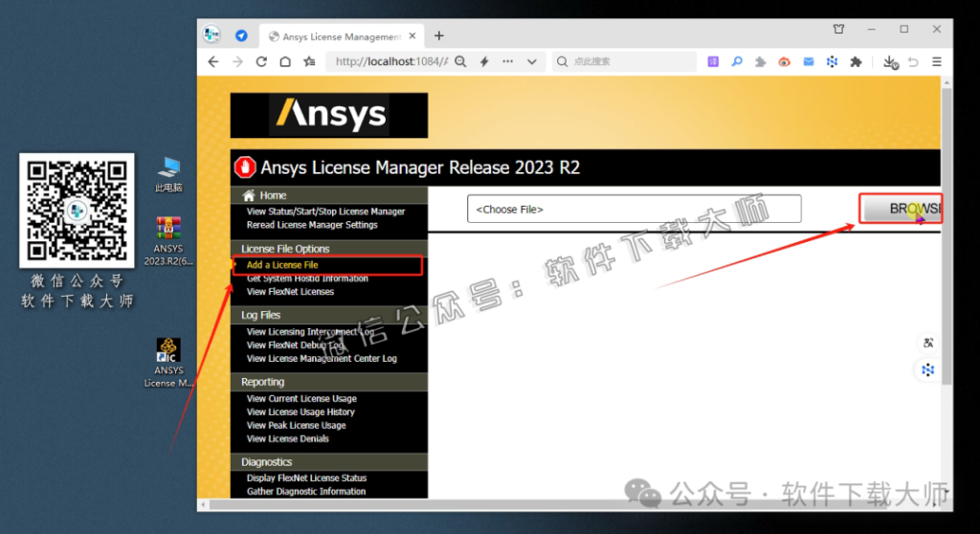Select the ANSYS 2023.R2 archive desktop icon

click(x=168, y=241)
